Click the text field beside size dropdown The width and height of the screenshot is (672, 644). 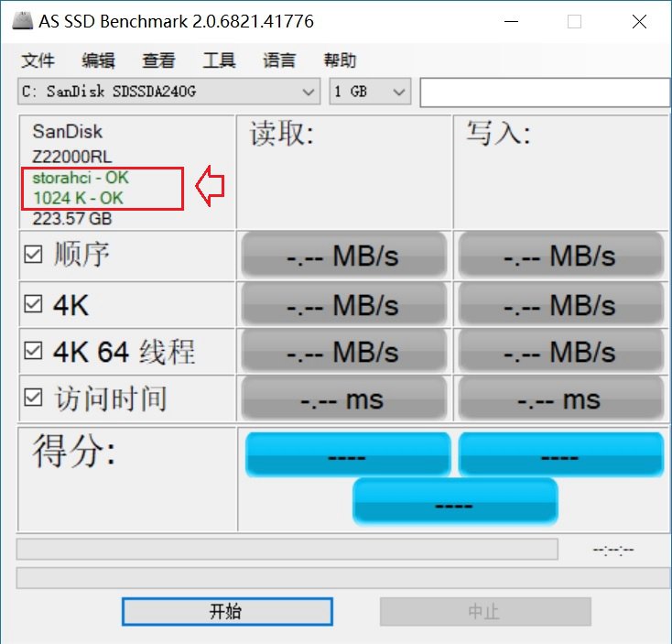point(545,92)
